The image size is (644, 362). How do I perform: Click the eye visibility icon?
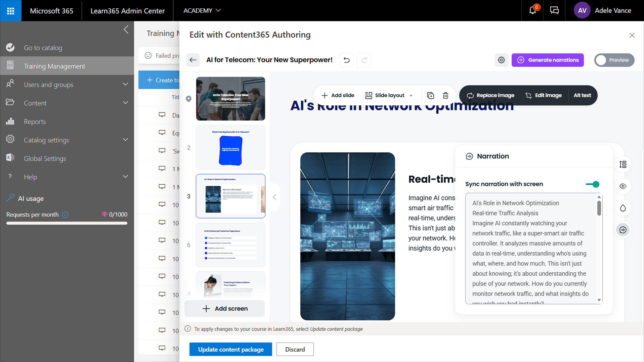point(623,186)
